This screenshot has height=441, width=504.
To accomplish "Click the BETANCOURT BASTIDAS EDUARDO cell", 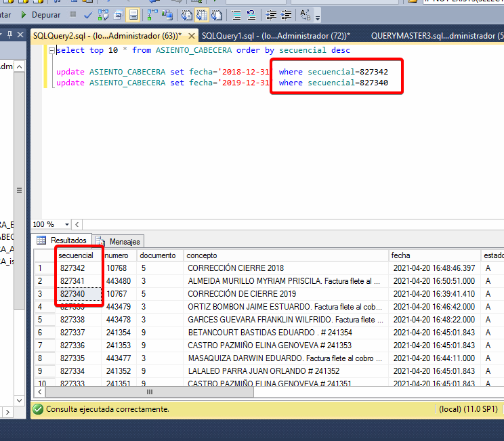I will (x=286, y=333).
